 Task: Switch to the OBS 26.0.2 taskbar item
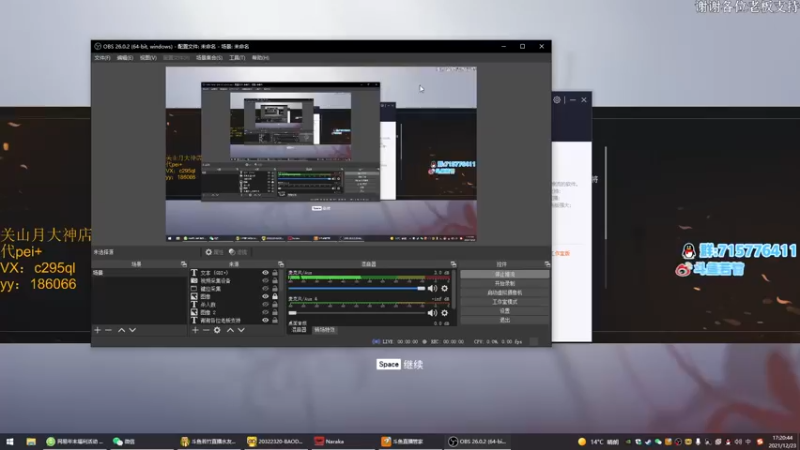click(478, 441)
